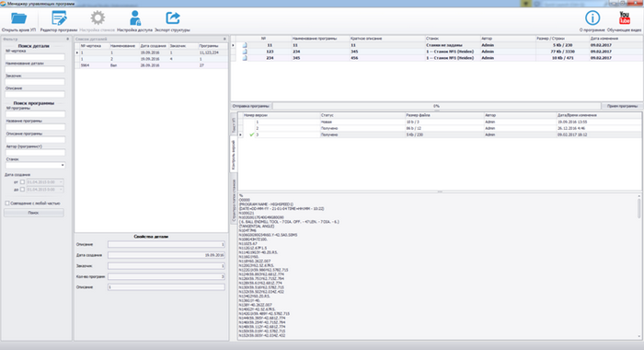Select the program row 'Станок не заданы'

click(437, 45)
